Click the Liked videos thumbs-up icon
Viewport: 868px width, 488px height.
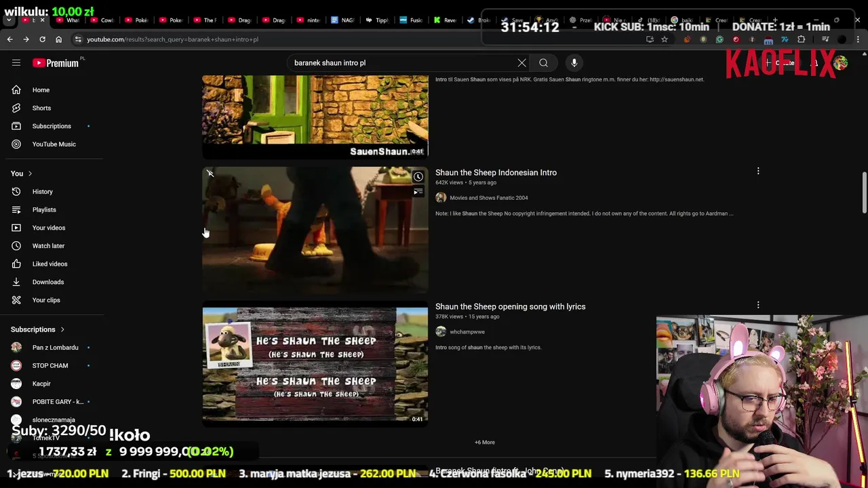coord(16,264)
